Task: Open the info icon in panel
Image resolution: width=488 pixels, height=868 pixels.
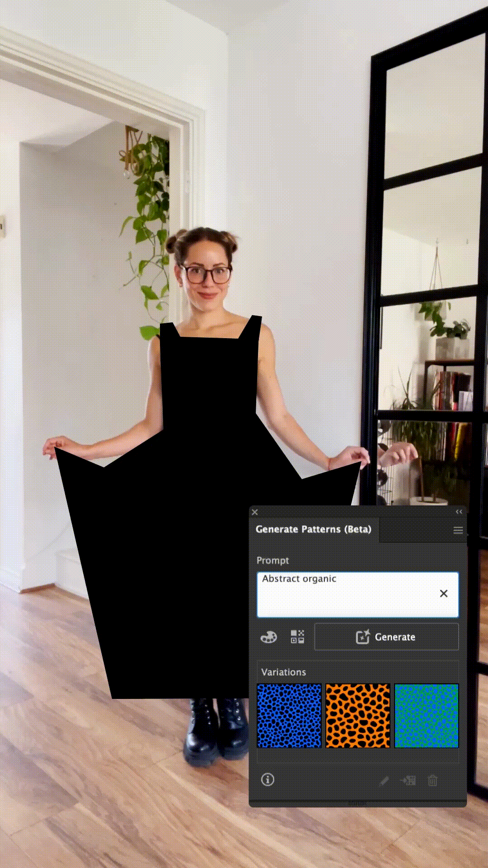Action: tap(267, 780)
